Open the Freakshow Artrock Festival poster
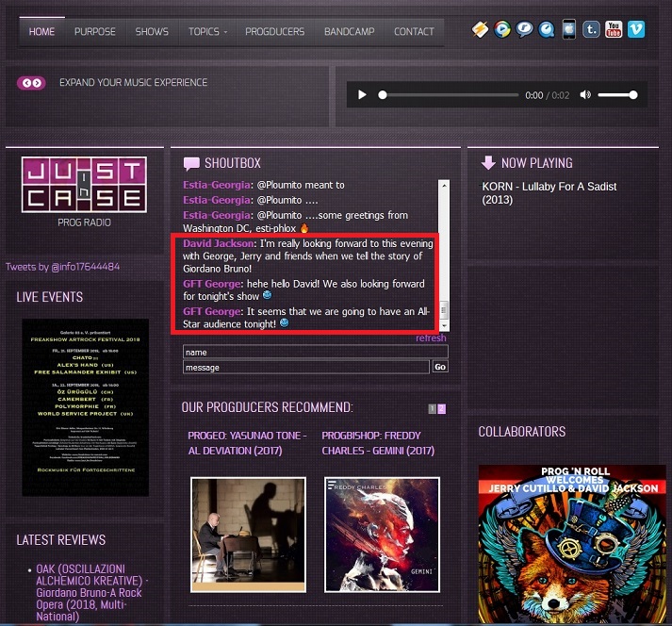 pos(85,407)
